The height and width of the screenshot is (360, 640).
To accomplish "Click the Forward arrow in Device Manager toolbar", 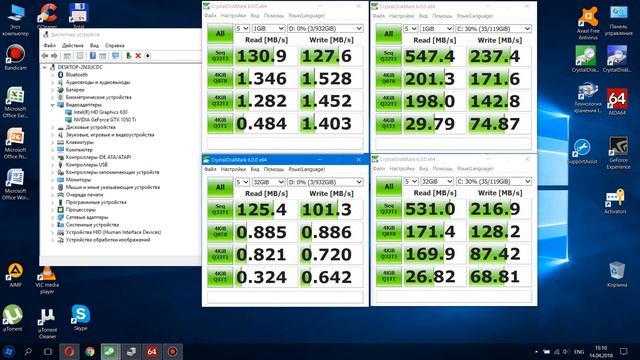I will 54,56.
